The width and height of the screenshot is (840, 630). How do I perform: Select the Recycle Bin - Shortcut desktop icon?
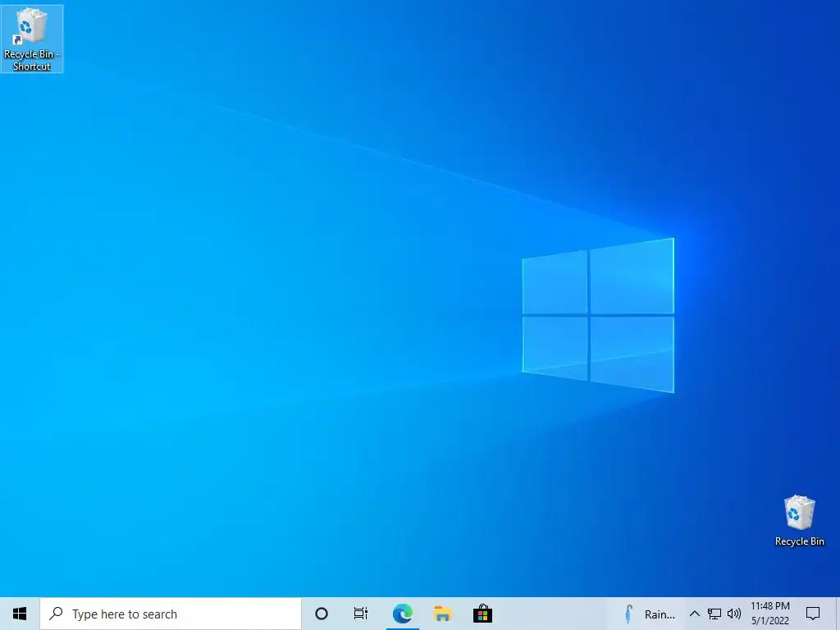tap(32, 39)
